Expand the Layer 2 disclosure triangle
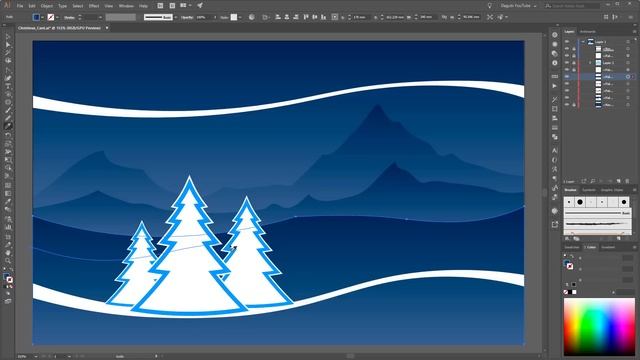Screen dimensions: 640x360 coord(590,63)
